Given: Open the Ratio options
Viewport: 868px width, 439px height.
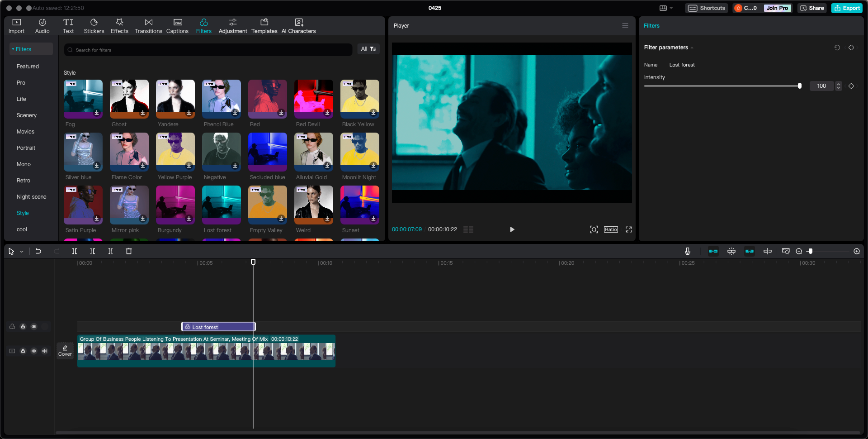Looking at the screenshot, I should click(611, 229).
